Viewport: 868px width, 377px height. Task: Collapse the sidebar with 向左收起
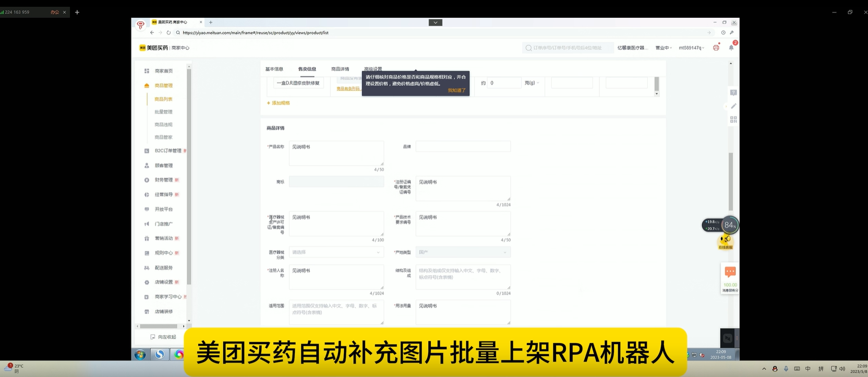[x=163, y=337]
